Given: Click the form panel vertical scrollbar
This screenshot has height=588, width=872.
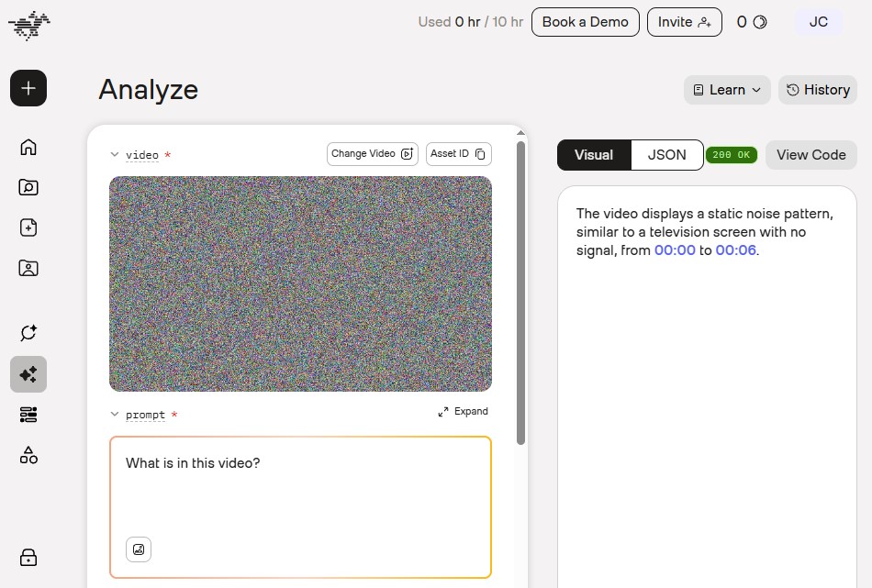Looking at the screenshot, I should 520,293.
